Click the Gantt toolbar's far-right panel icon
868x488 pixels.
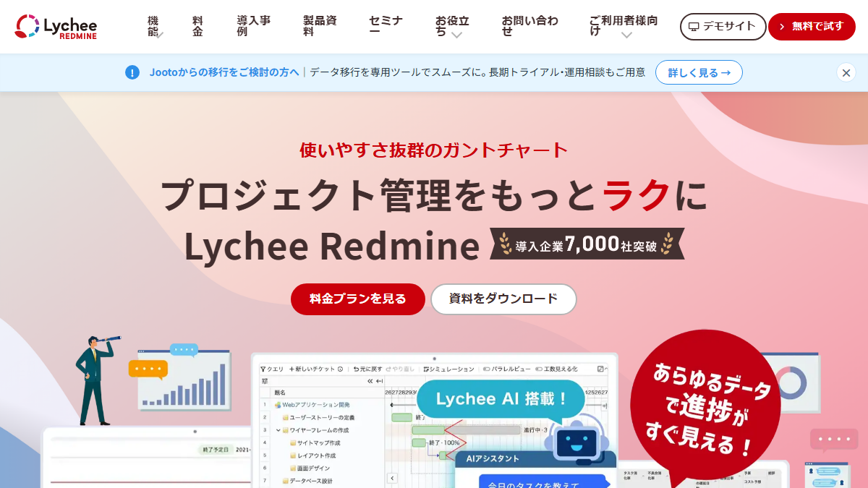coord(601,369)
